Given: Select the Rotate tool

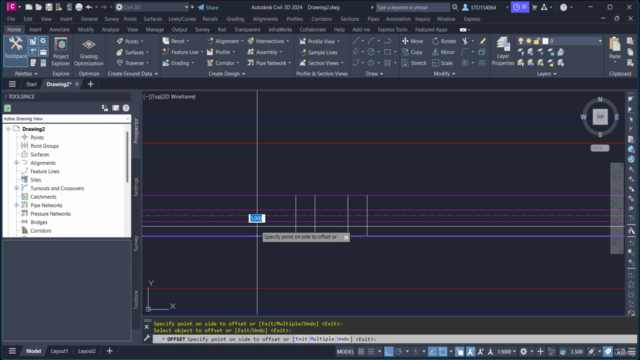Looking at the screenshot, I should click(x=444, y=41).
